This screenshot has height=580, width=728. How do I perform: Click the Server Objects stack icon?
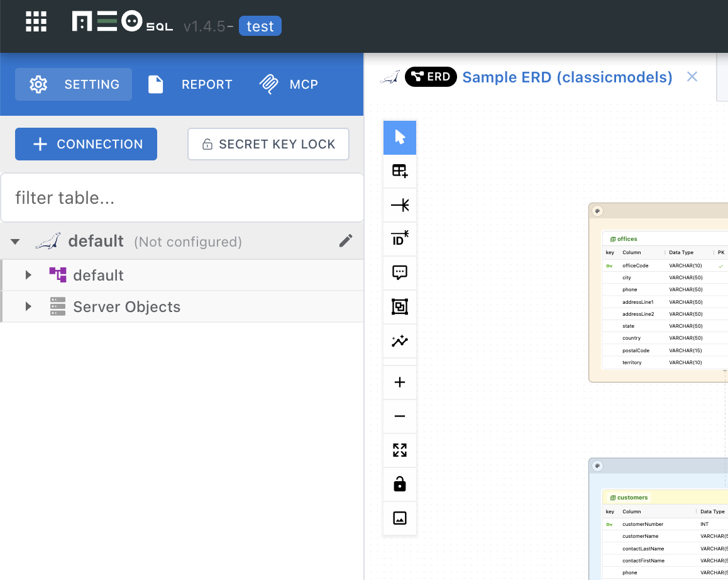tap(58, 306)
